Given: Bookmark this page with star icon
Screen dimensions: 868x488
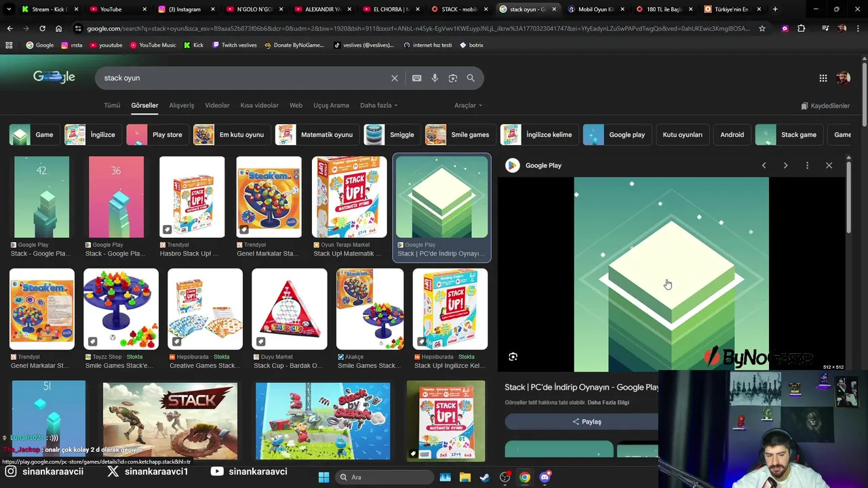Looking at the screenshot, I should point(762,28).
